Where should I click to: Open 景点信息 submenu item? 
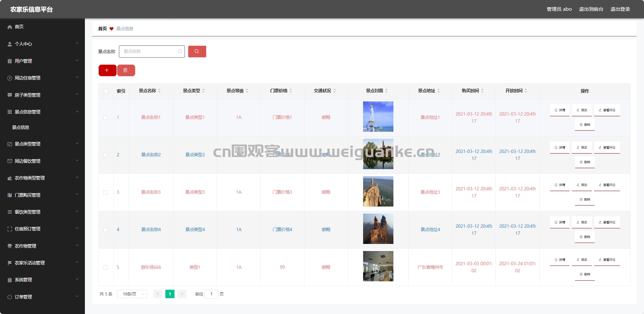21,127
